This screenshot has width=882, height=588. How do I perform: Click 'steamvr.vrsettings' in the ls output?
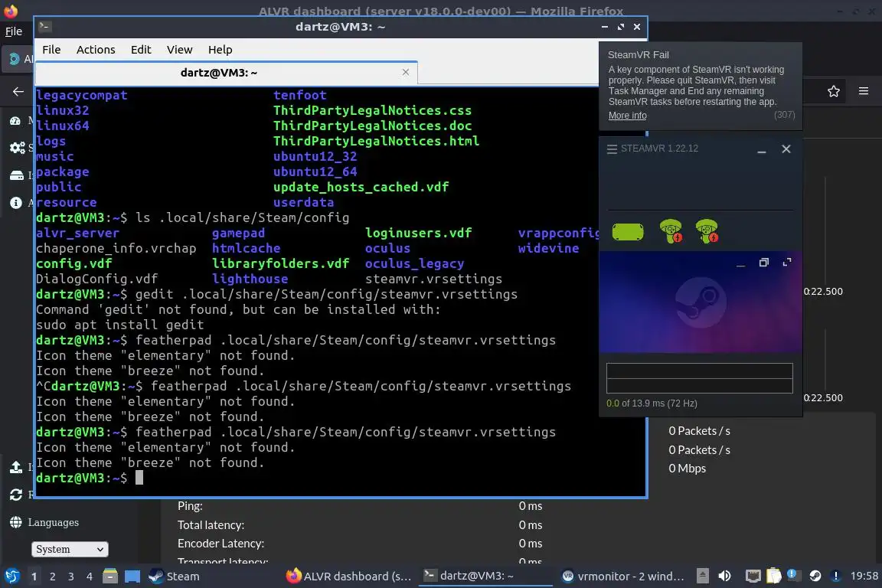433,279
